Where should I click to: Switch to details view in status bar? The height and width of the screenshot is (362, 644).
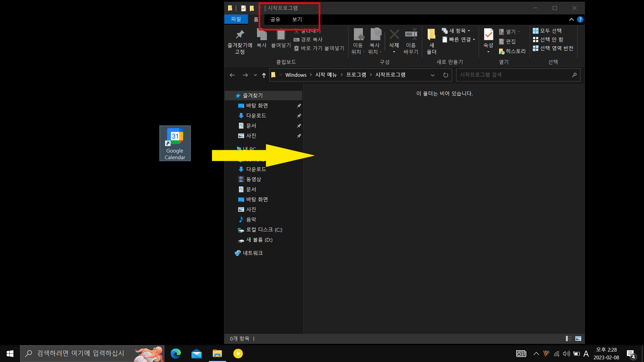point(569,339)
